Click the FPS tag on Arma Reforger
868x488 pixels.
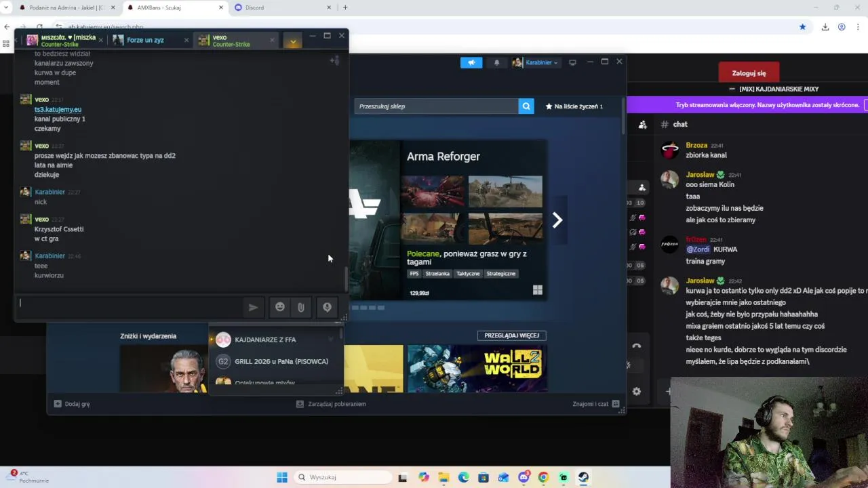coord(414,274)
